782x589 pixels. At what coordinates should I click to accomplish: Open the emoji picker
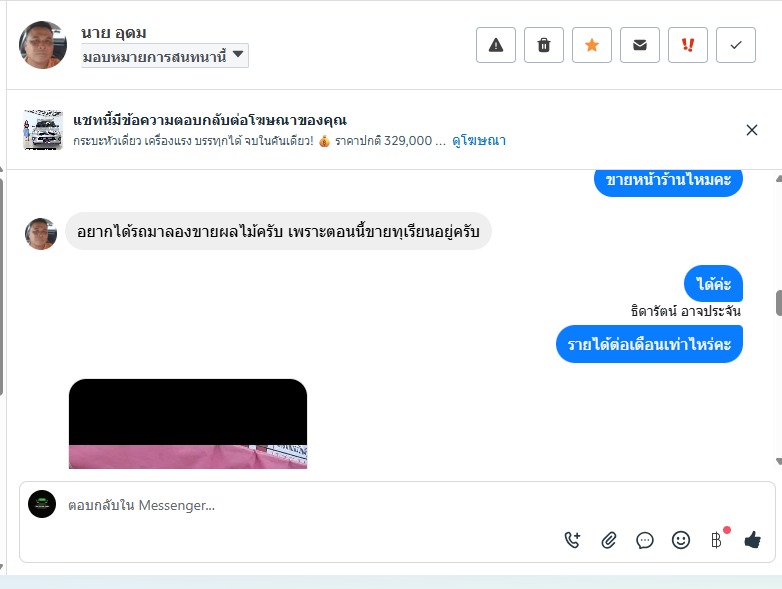point(681,540)
